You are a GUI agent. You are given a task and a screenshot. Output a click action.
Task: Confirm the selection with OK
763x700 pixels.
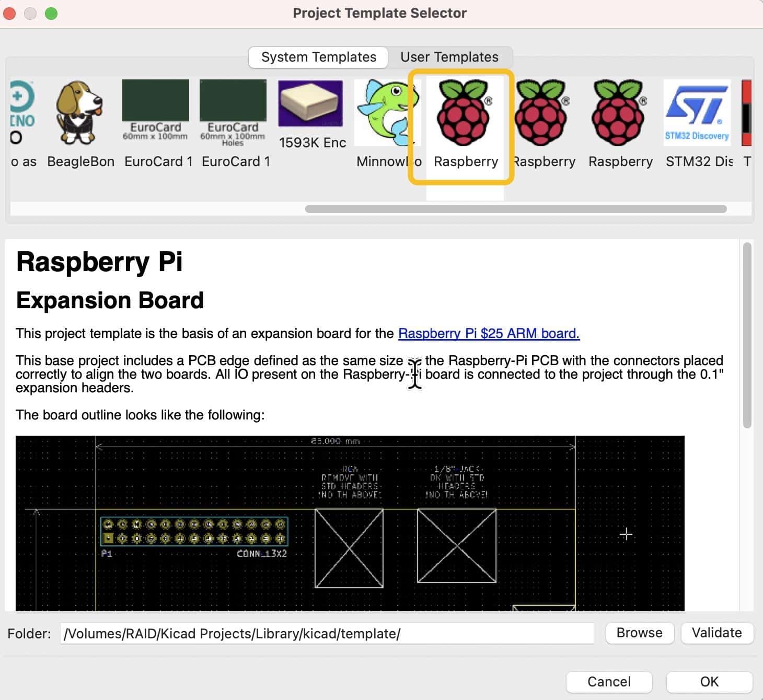(709, 682)
